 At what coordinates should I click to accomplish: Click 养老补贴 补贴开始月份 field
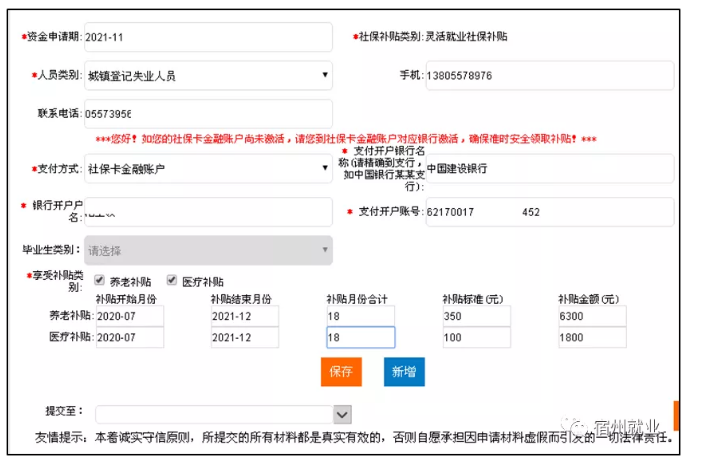tap(129, 316)
